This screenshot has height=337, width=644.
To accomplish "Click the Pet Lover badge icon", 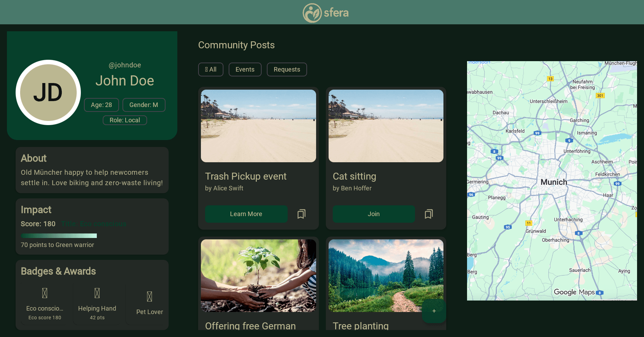I will [x=150, y=296].
